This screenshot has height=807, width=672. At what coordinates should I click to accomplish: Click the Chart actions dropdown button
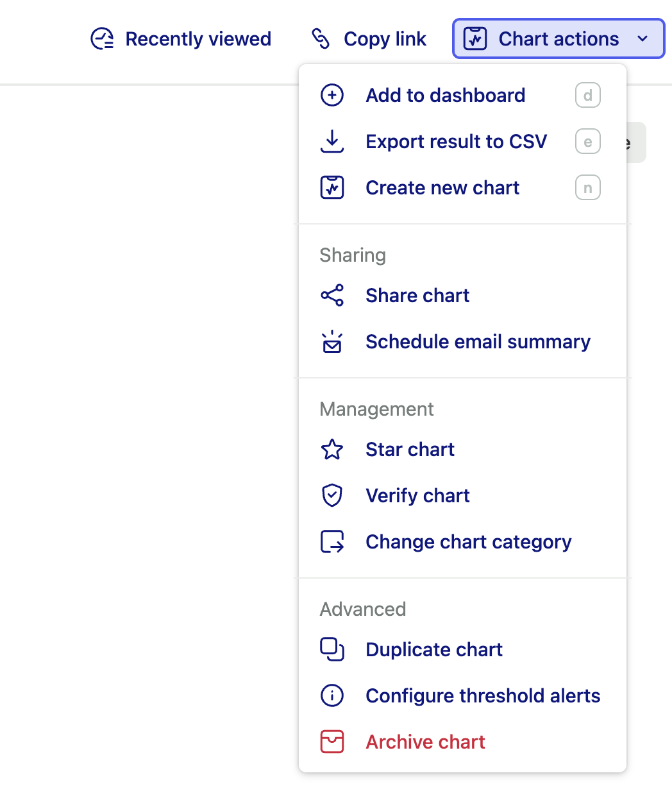(559, 39)
